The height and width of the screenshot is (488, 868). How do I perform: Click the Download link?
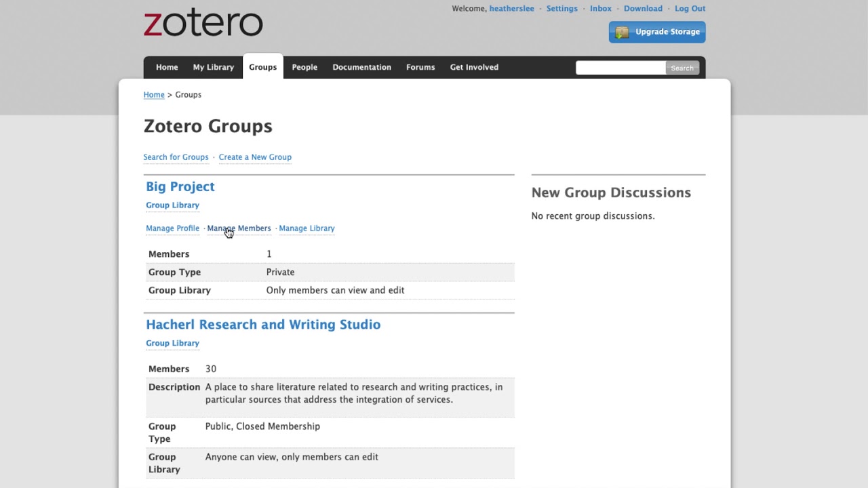tap(643, 9)
